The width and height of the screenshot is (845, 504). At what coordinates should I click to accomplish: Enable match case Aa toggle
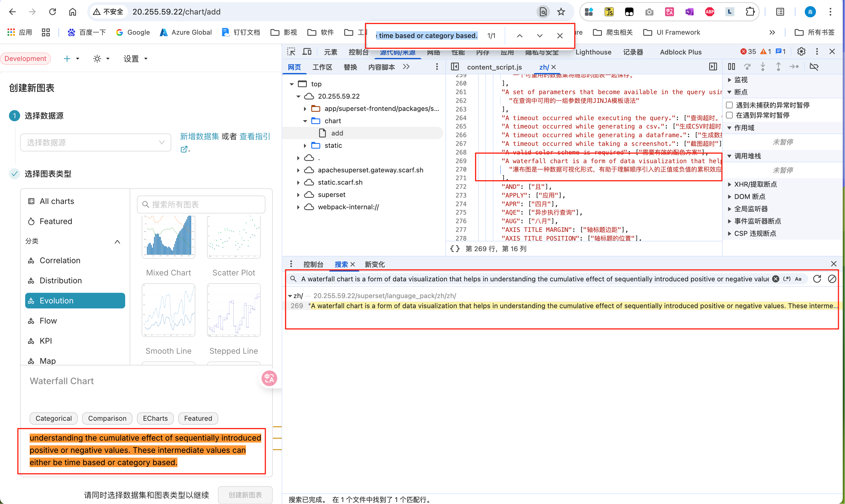tap(798, 279)
